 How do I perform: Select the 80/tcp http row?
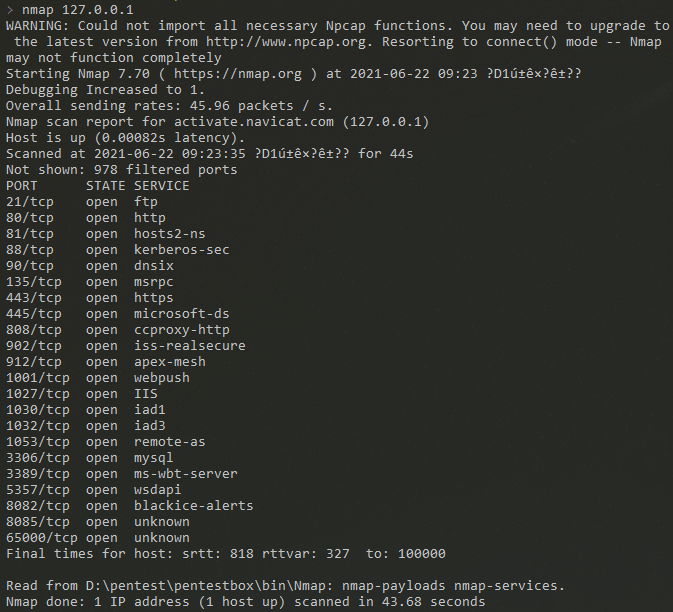[85, 218]
